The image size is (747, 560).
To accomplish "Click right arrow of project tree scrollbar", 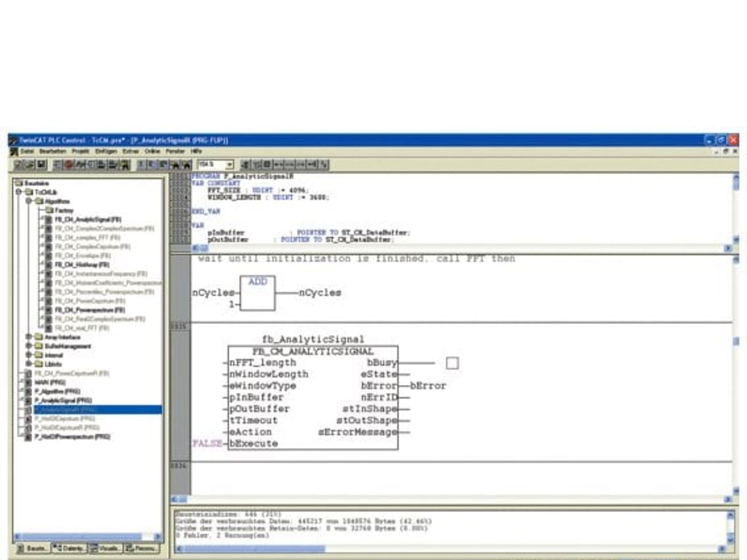I will click(x=158, y=536).
